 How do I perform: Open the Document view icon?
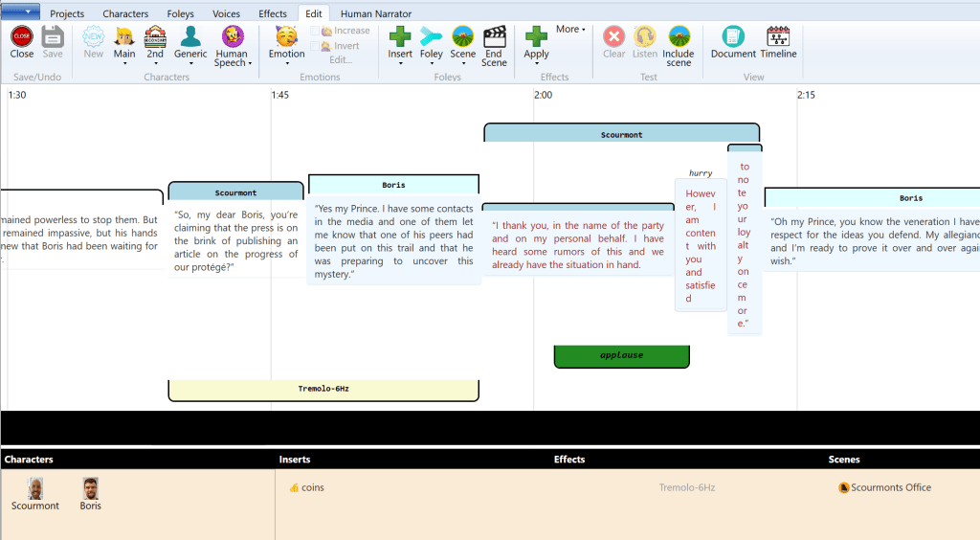733,37
